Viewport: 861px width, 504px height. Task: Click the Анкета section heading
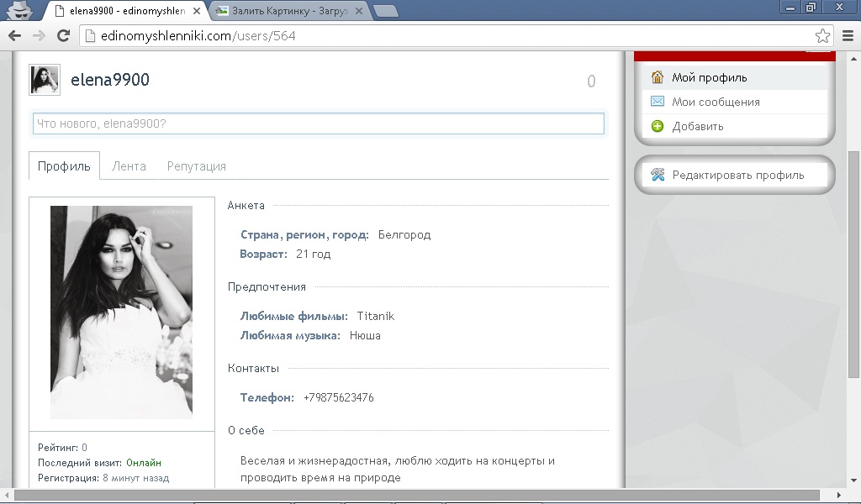[x=246, y=205]
